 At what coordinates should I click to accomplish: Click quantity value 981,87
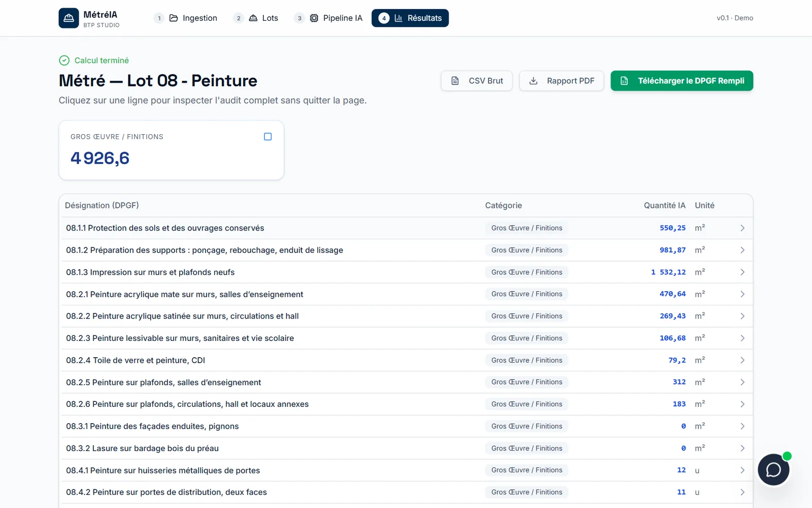(x=672, y=250)
